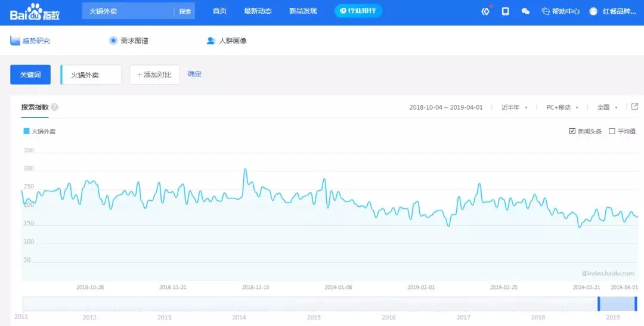Click the 2019-02-01 axis date label
Screen dimensions: 644x326
(x=421, y=287)
